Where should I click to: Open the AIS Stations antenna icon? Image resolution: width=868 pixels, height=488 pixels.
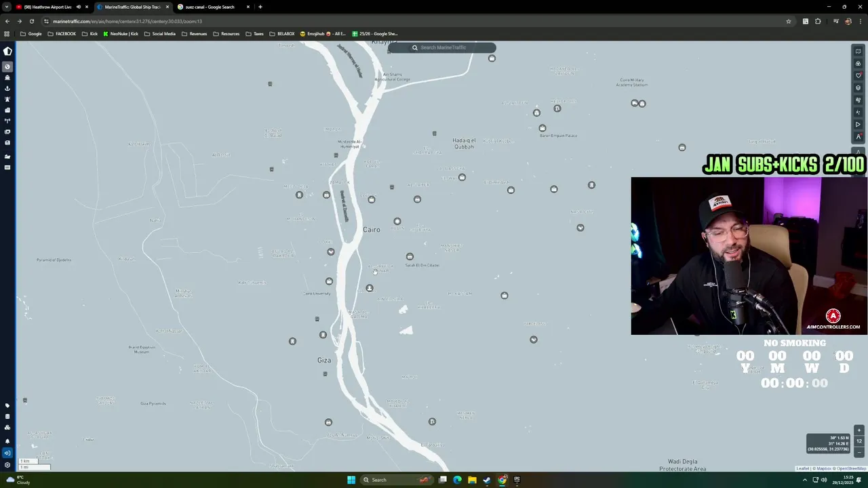click(x=7, y=121)
